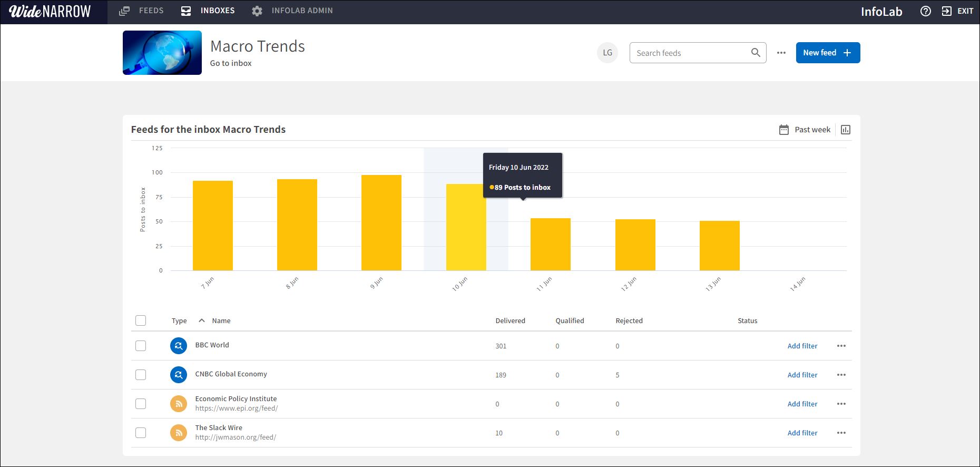This screenshot has width=980, height=467.
Task: Open the Past week date range picker
Action: [x=805, y=130]
